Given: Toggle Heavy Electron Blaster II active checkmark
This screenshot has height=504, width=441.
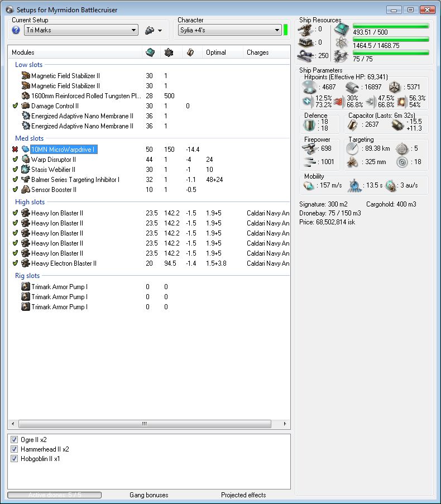Looking at the screenshot, I should pos(15,263).
